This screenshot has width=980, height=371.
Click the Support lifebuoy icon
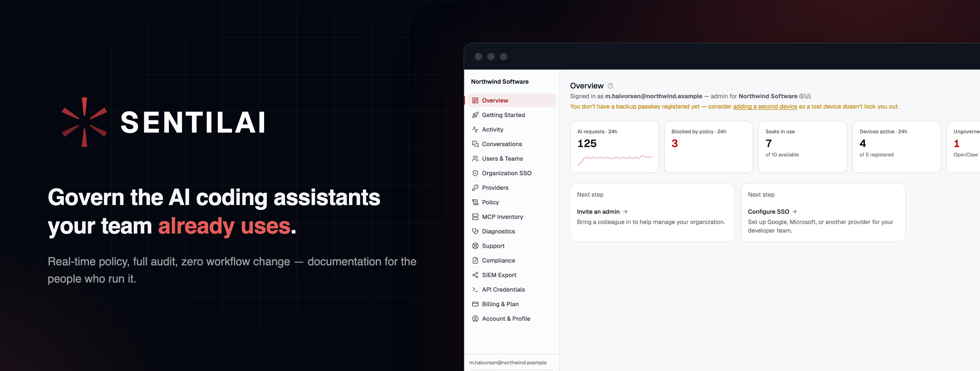pos(475,246)
